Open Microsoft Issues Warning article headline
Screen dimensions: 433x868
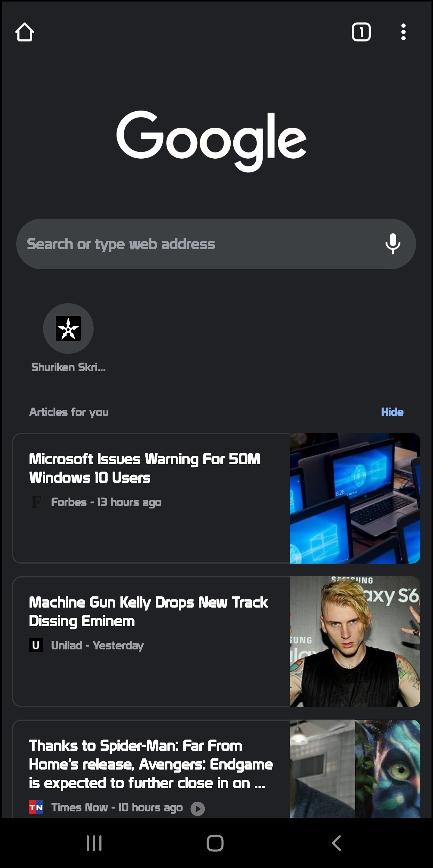click(145, 468)
